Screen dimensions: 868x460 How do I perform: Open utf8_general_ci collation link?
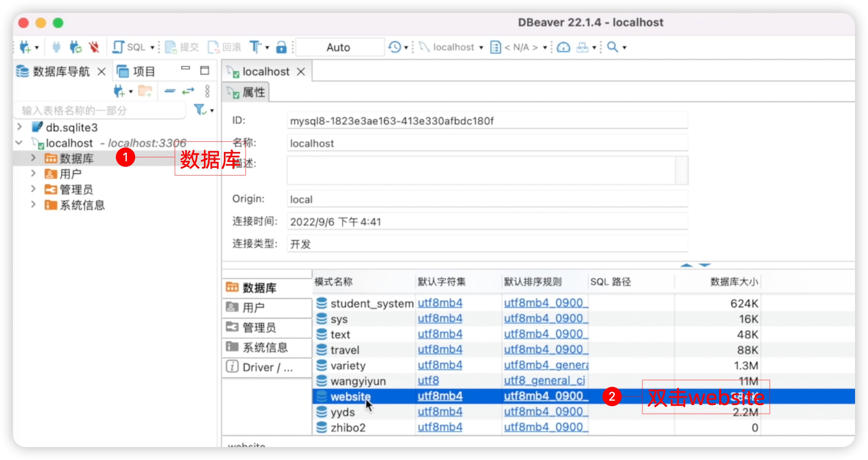click(x=544, y=380)
